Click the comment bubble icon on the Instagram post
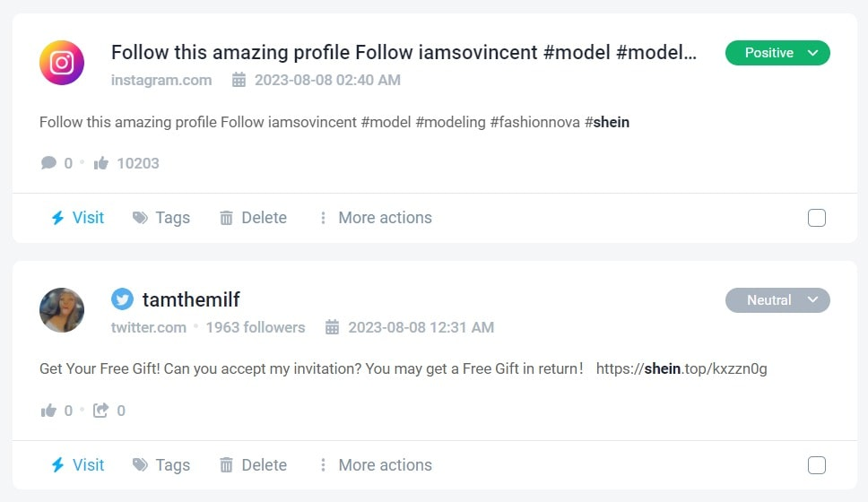868x502 pixels. [x=48, y=163]
